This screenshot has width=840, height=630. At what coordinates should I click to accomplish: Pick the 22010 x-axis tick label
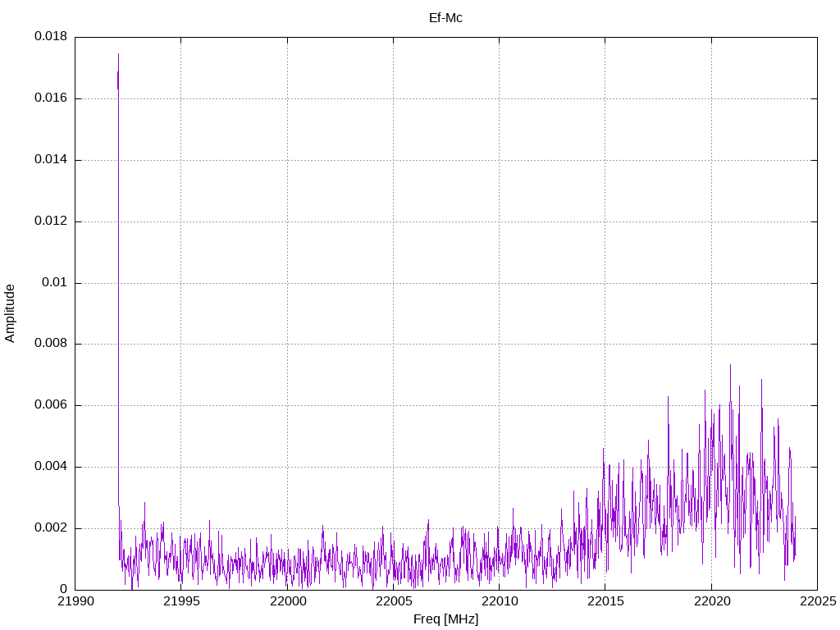tap(499, 603)
